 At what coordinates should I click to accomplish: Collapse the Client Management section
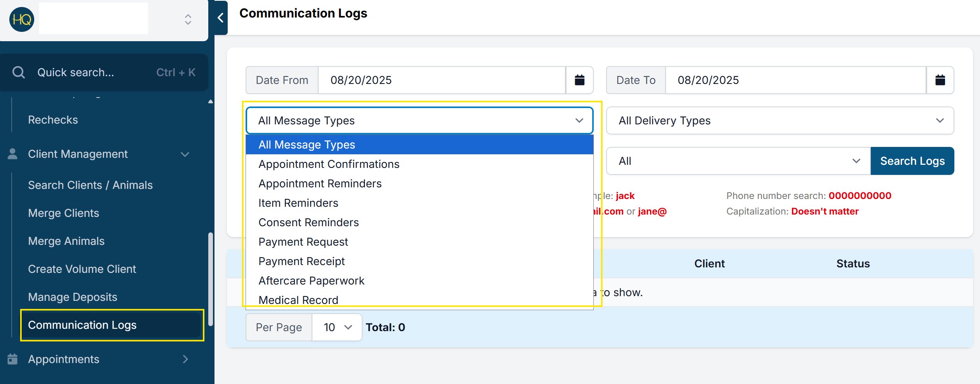tap(185, 154)
